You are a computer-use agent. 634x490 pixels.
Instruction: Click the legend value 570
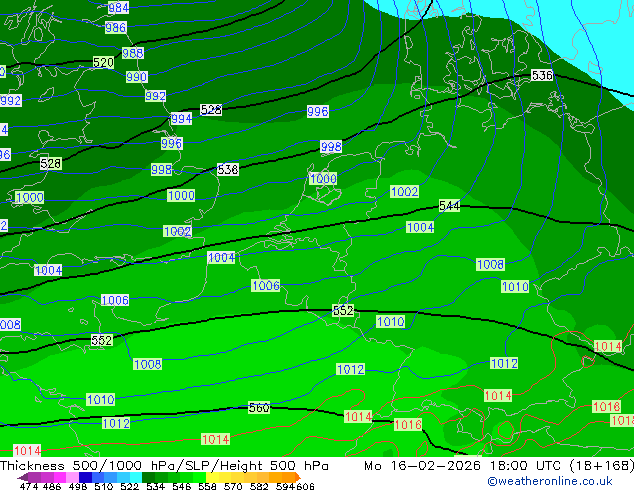233,486
